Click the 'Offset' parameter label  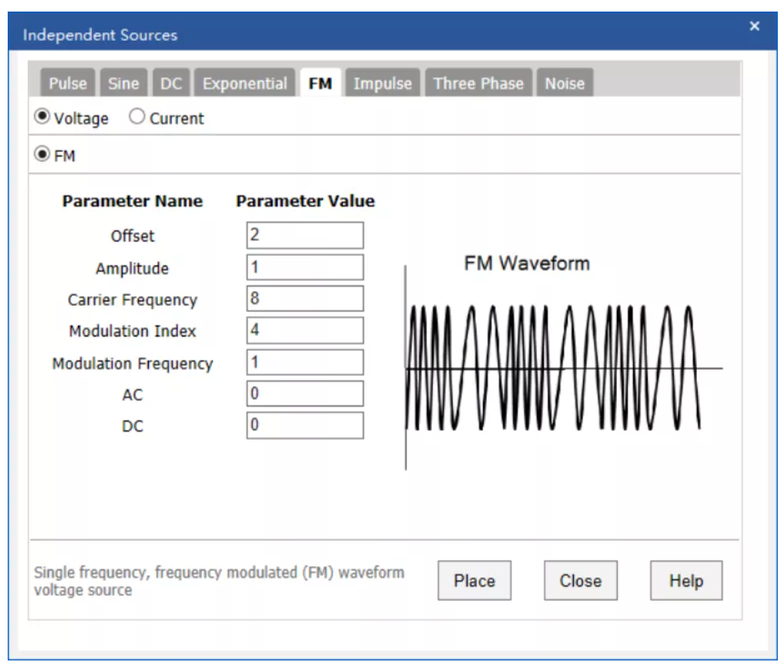tap(132, 236)
